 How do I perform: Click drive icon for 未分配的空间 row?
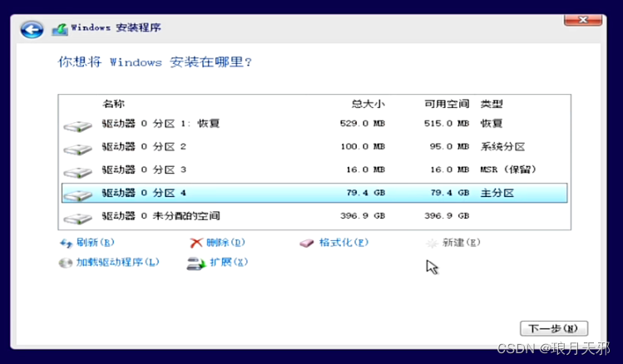(78, 219)
